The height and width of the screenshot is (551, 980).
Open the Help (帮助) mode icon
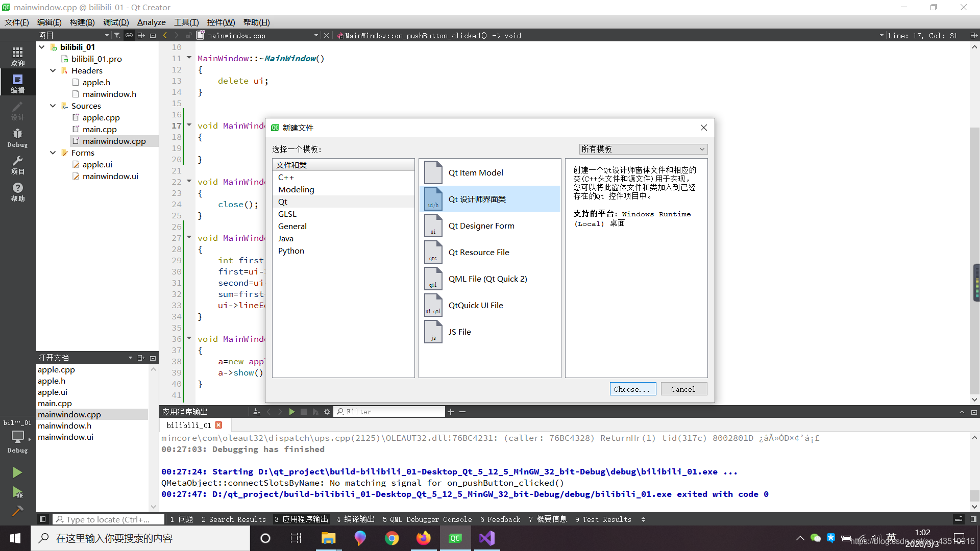click(x=17, y=192)
